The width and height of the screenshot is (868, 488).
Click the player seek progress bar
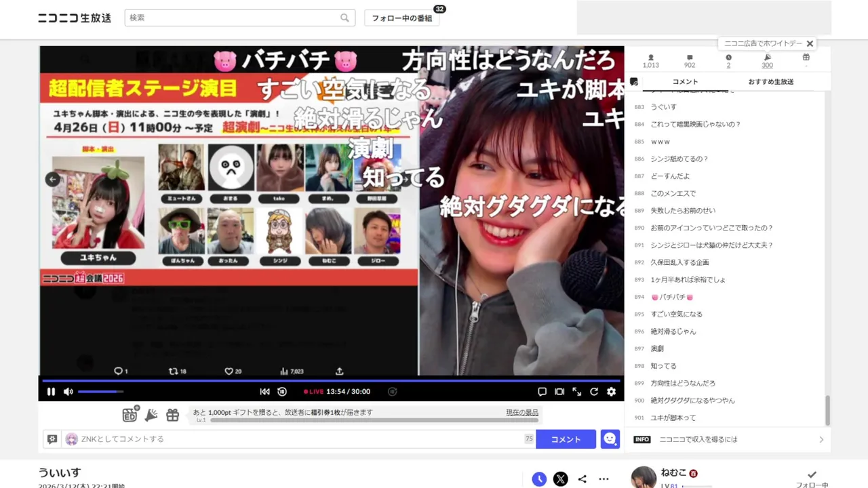click(332, 380)
